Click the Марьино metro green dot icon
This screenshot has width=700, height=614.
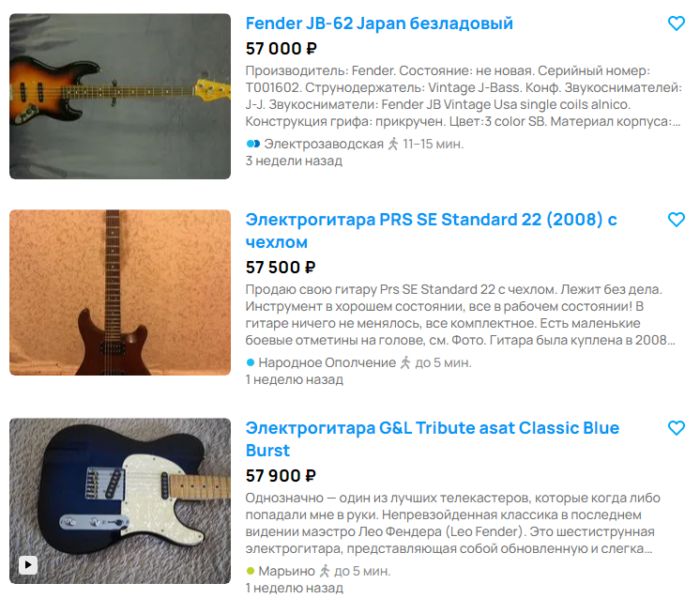pyautogui.click(x=251, y=571)
